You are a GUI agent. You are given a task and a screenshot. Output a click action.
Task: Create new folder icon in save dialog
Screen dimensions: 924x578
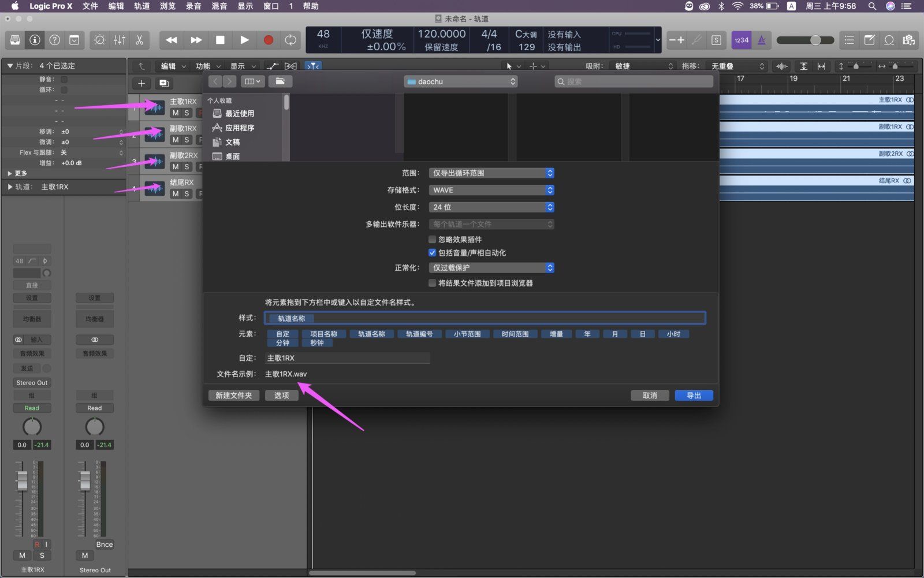pyautogui.click(x=280, y=81)
